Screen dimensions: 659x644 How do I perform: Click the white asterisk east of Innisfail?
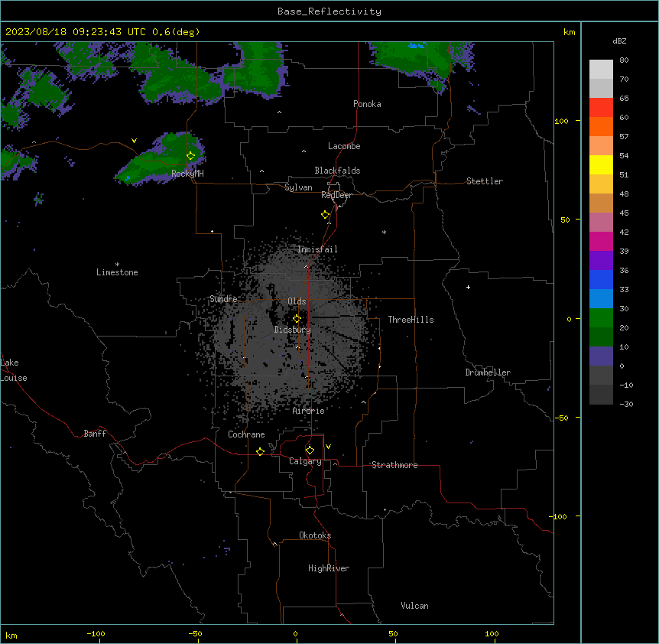(384, 232)
